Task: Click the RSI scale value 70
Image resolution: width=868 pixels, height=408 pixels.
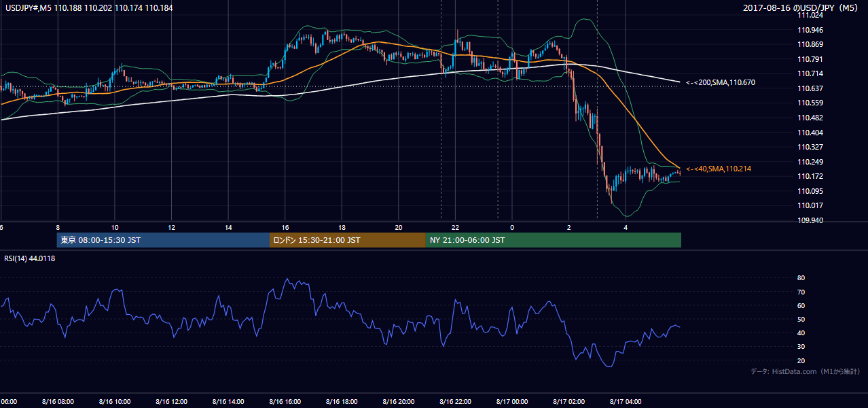Action: click(x=801, y=292)
